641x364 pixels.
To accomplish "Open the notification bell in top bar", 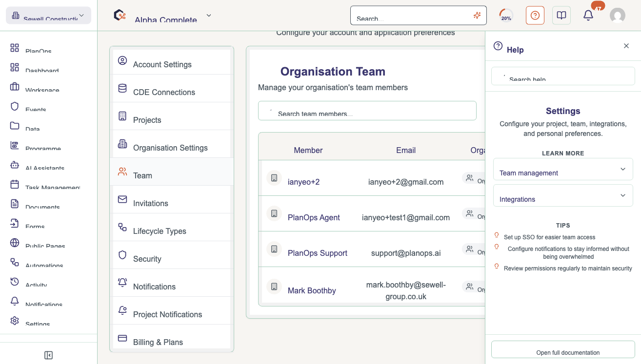I will point(588,15).
